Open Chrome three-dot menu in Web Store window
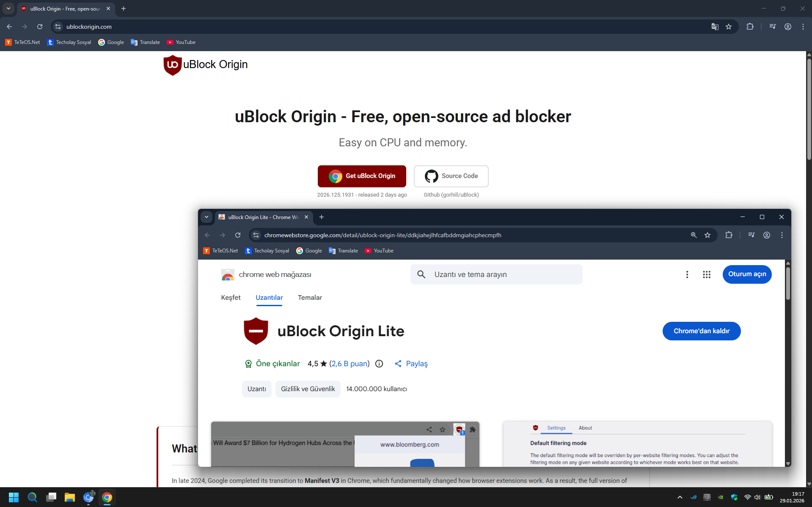Screen dimensions: 812x507 pos(782,235)
